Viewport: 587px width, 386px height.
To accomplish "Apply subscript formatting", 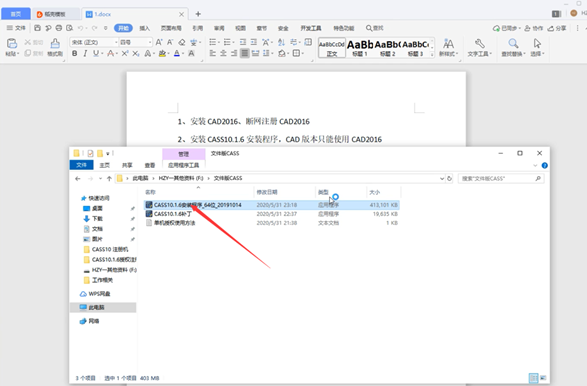I will pyautogui.click(x=136, y=54).
